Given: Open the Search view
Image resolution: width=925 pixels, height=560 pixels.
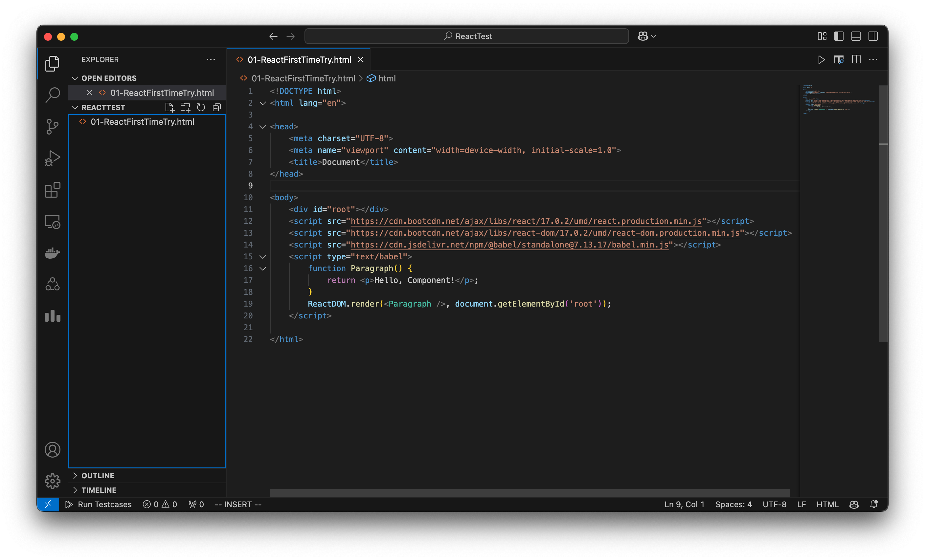Looking at the screenshot, I should point(52,95).
